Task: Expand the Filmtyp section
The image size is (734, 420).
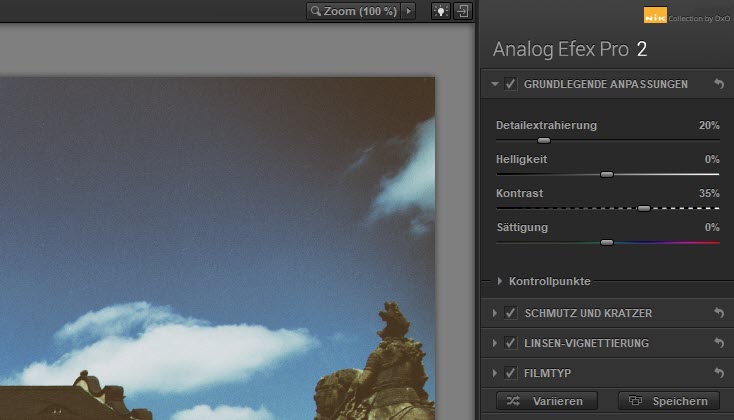Action: pos(495,373)
